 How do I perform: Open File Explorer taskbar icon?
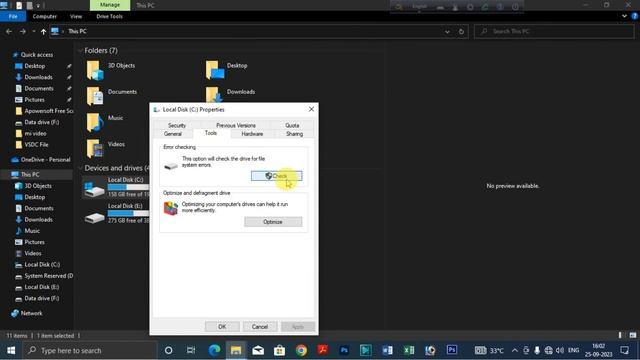[236, 350]
